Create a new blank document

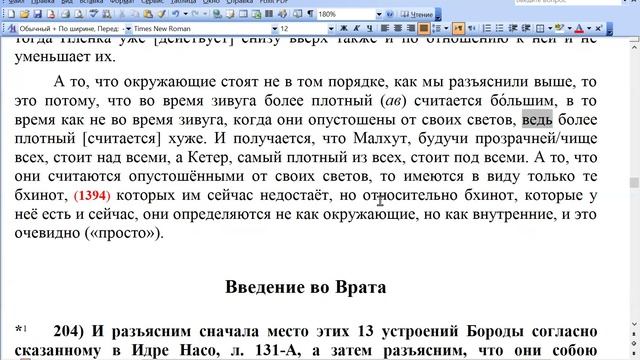11,14
